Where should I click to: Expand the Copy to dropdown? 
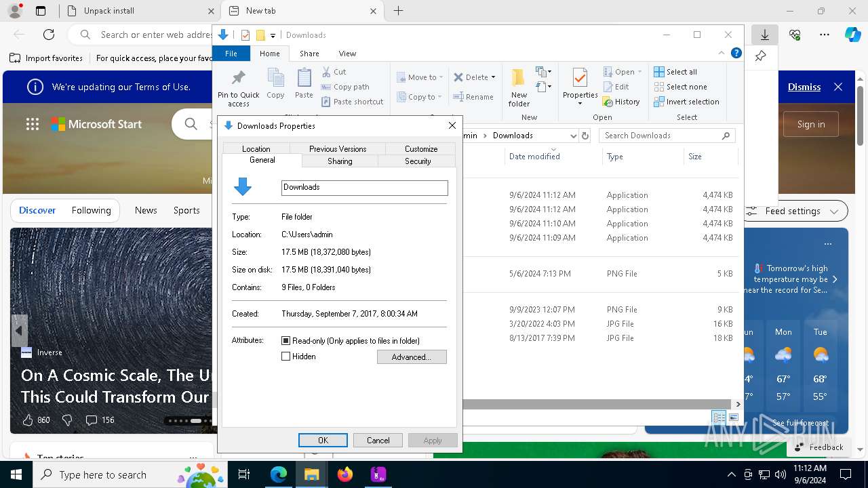click(440, 97)
